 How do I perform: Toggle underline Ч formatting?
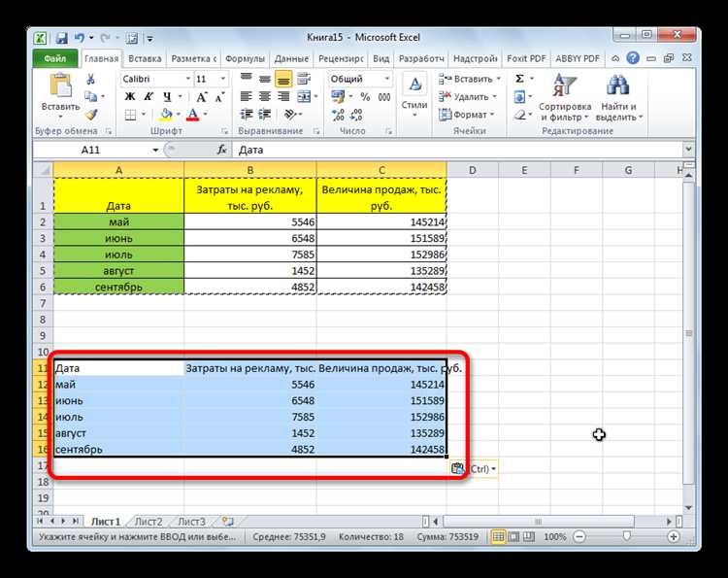tap(167, 96)
